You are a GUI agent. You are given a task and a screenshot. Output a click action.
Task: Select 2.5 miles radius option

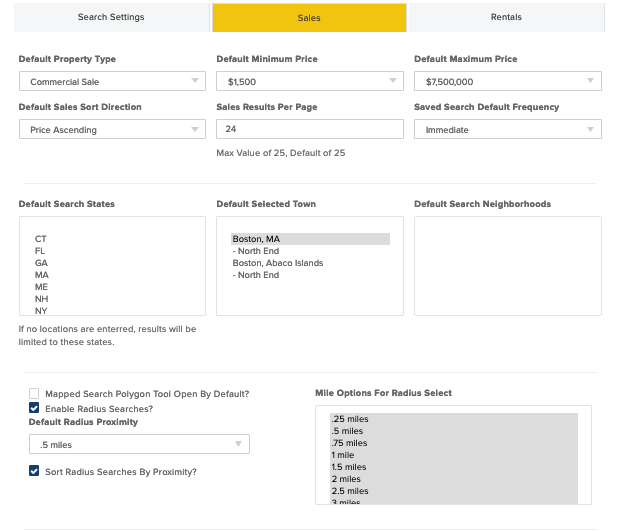pyautogui.click(x=454, y=491)
